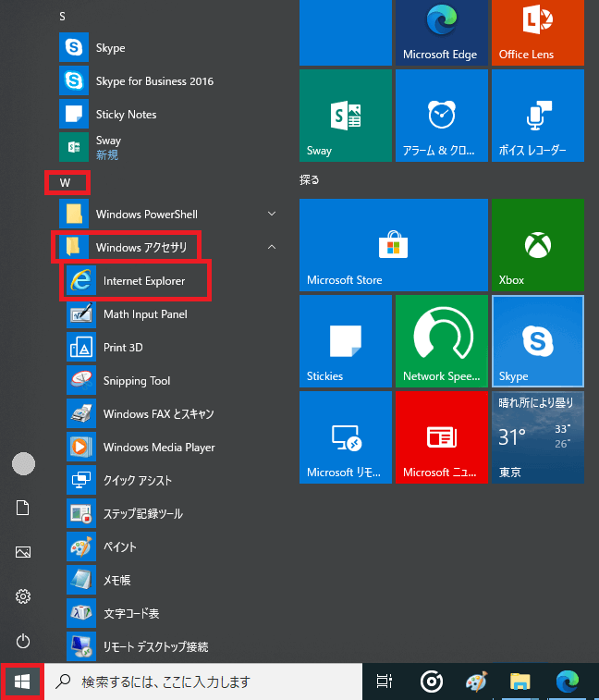This screenshot has height=700, width=599.
Task: Open Paint from the taskbar
Action: pos(477,682)
